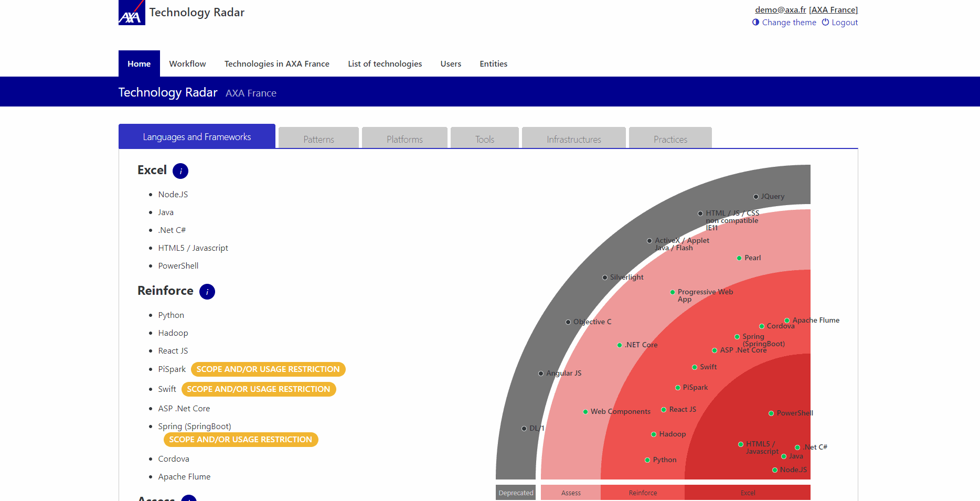Click the Reinforce legend swatch
The height and width of the screenshot is (501, 980).
pos(643,493)
